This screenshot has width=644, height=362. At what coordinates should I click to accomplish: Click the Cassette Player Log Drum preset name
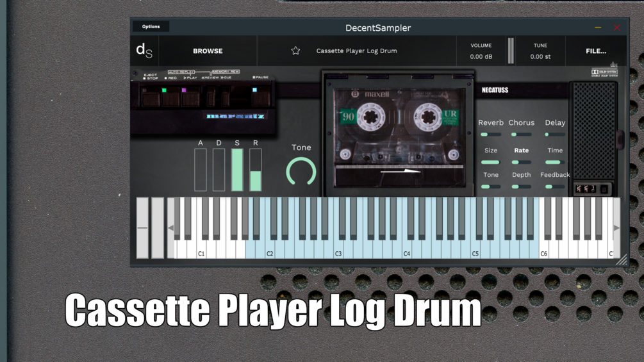pyautogui.click(x=356, y=51)
